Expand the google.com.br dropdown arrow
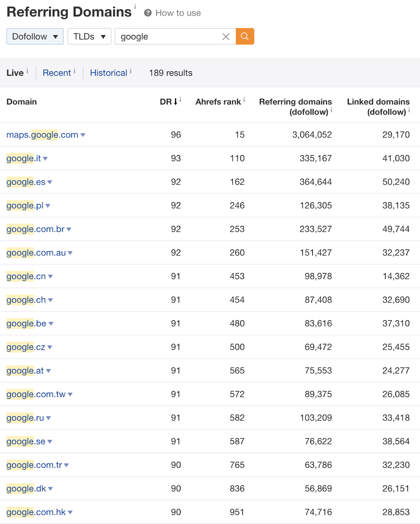This screenshot has height=524, width=420. click(69, 229)
